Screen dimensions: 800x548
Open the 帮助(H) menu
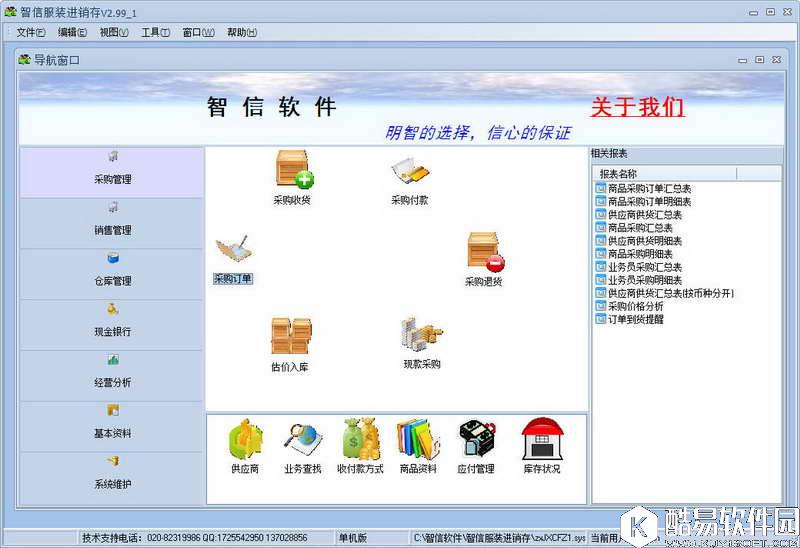point(242,33)
